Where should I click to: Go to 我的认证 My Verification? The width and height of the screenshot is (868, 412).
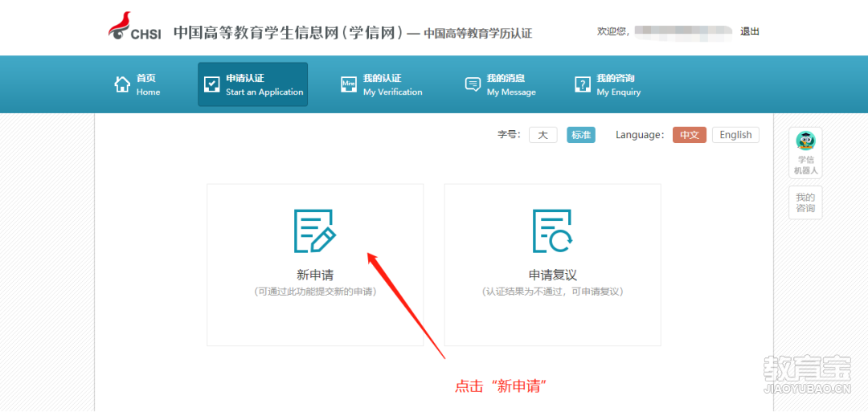coord(382,84)
